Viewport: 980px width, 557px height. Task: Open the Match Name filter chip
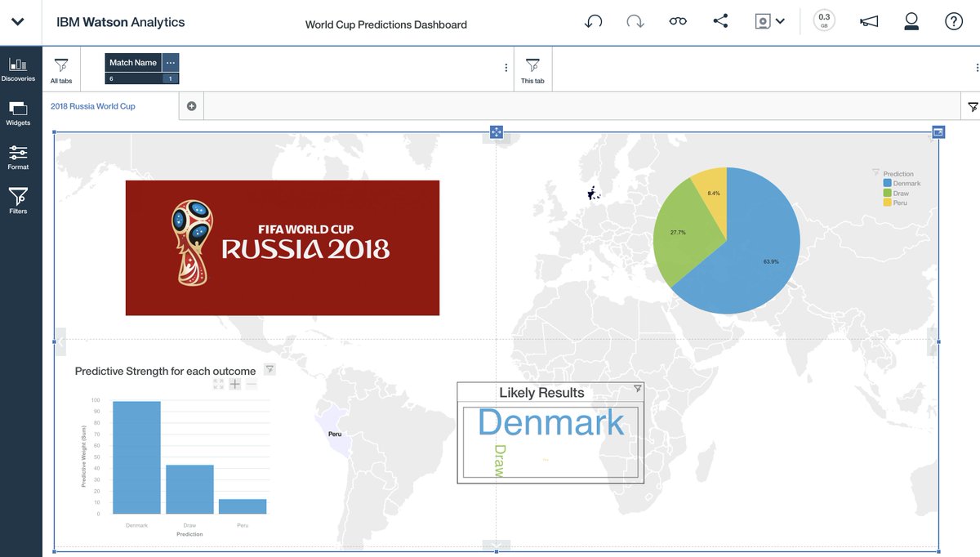(133, 63)
